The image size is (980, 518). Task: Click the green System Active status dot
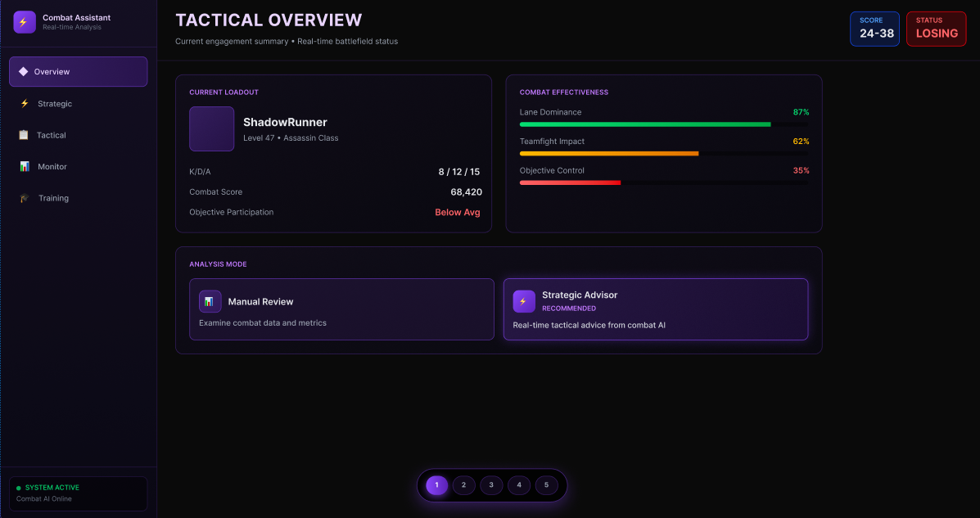[19, 488]
